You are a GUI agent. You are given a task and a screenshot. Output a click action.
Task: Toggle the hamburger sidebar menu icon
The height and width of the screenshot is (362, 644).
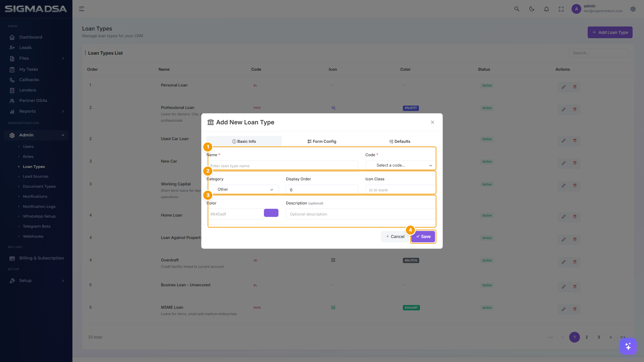coord(82,9)
